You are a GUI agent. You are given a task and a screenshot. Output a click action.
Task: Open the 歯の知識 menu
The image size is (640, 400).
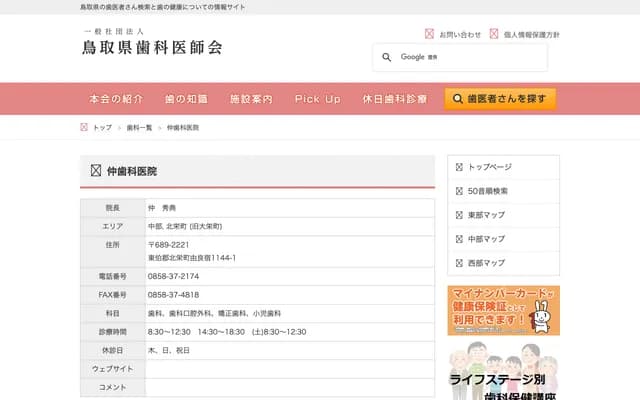186,99
